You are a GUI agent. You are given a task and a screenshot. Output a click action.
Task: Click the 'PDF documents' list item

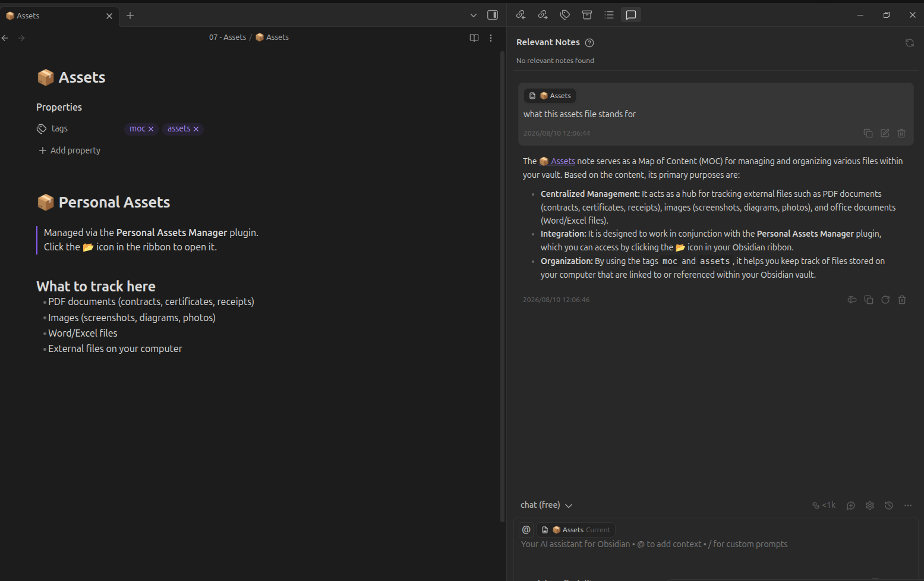click(151, 302)
